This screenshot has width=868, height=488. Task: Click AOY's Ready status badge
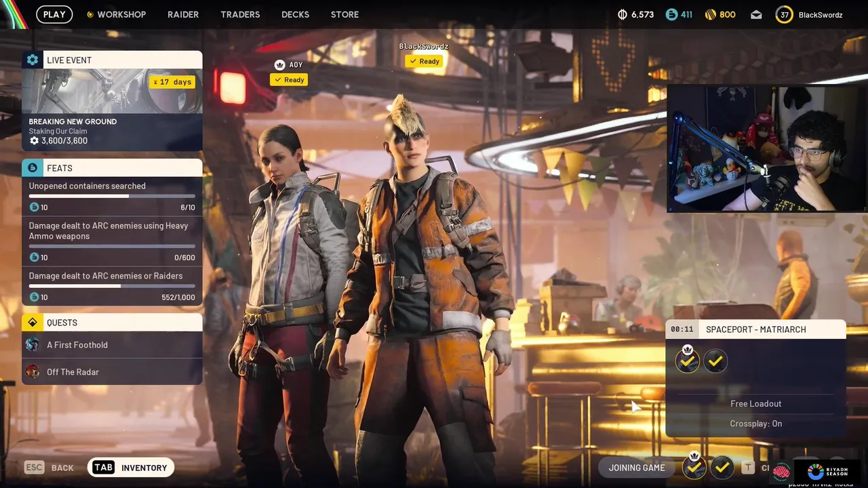click(289, 80)
